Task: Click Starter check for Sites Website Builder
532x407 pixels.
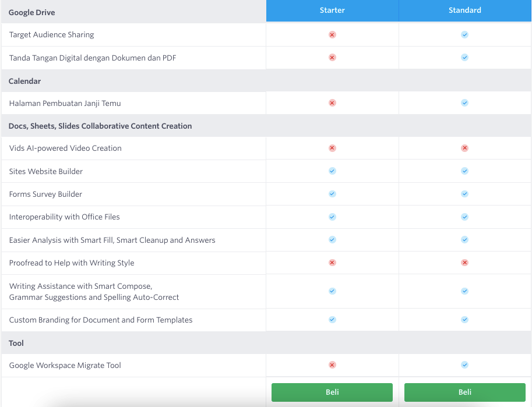Action: 332,171
